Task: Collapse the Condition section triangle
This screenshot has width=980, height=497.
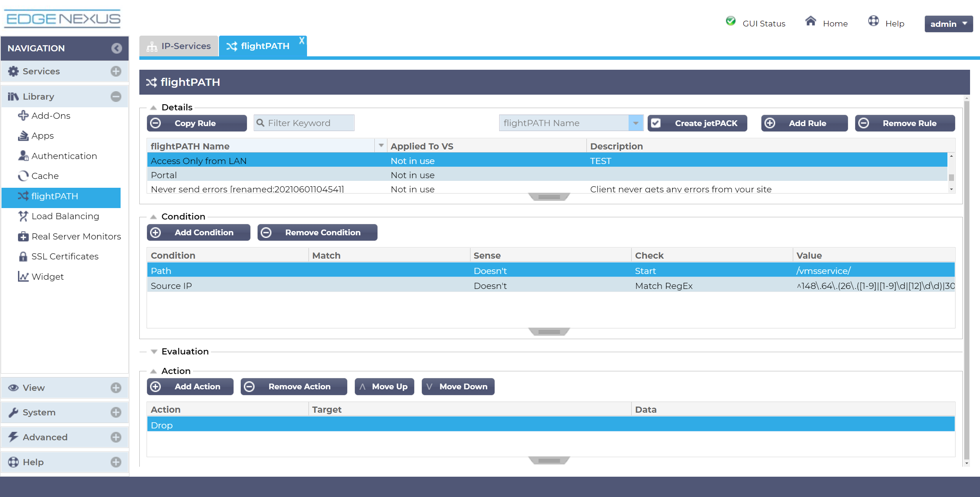Action: [154, 217]
